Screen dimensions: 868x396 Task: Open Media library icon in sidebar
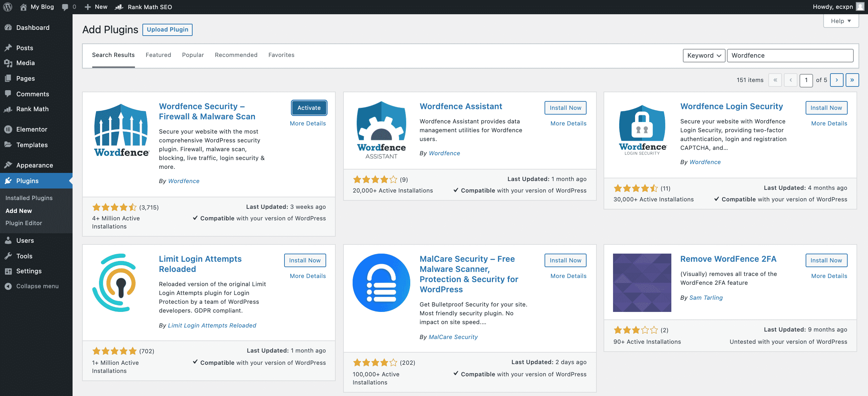coord(8,63)
